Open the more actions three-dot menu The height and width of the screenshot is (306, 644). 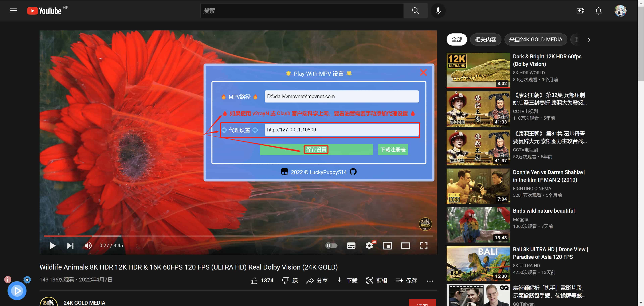coord(430,281)
